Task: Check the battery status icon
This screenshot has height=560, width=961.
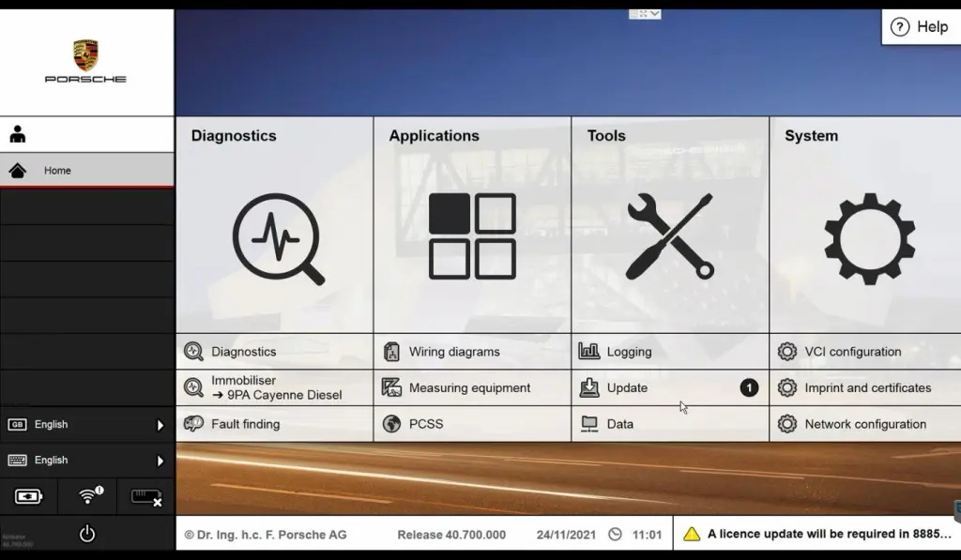Action: point(28,496)
